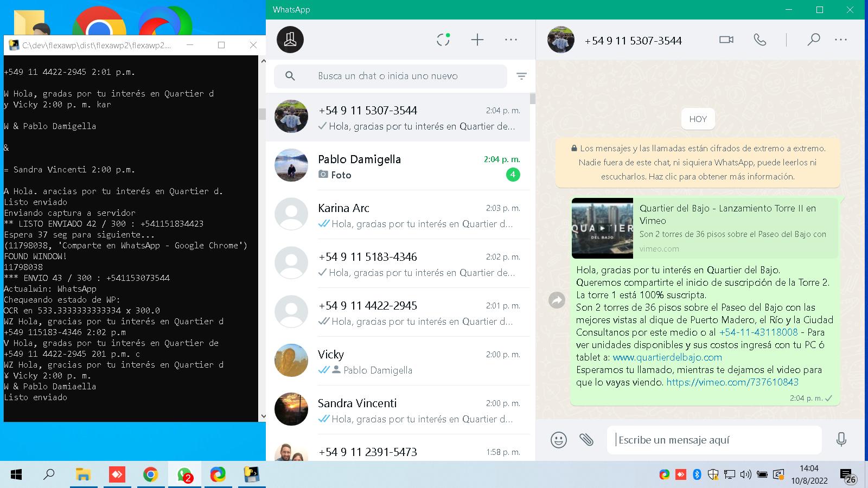
Task: Open Microsoft Edge from taskbar
Action: [218, 475]
